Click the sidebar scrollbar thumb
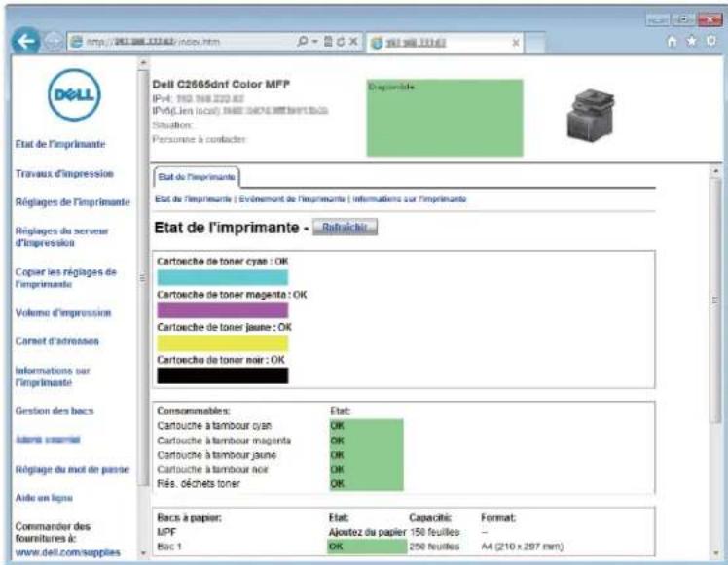Screen dimensions: 728x565 143,278
